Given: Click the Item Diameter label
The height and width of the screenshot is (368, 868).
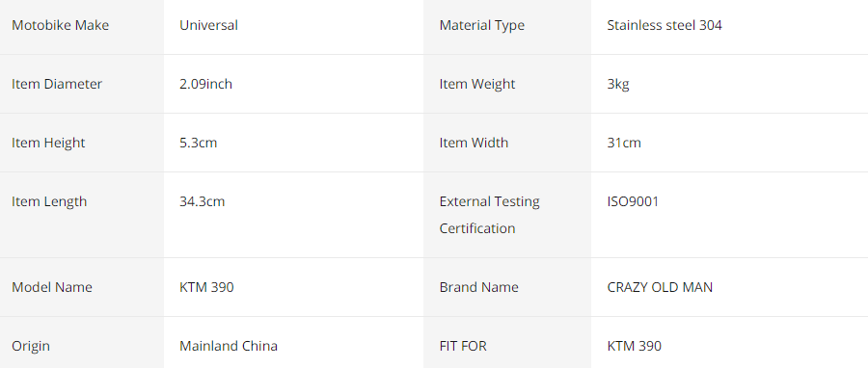Looking at the screenshot, I should click(57, 84).
